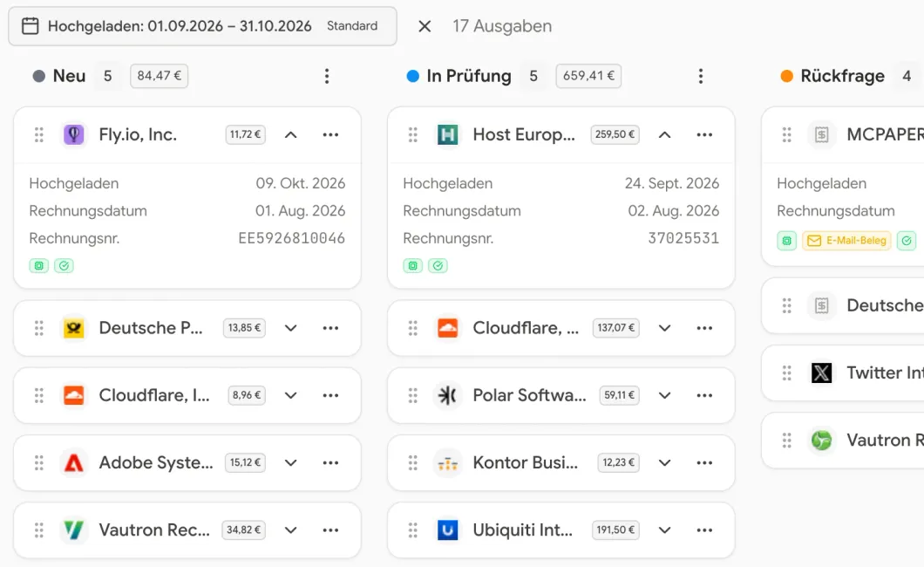
Task: Click the 259,50 € amount on Host Europe
Action: 615,135
